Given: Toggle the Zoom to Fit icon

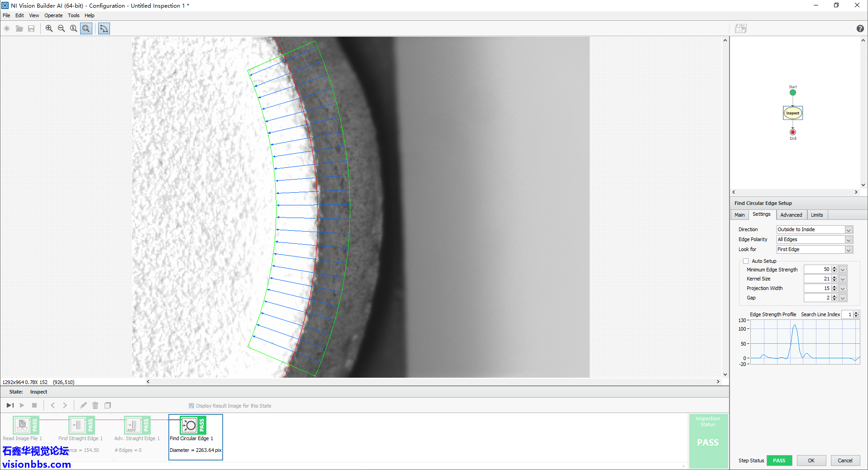Looking at the screenshot, I should 86,28.
